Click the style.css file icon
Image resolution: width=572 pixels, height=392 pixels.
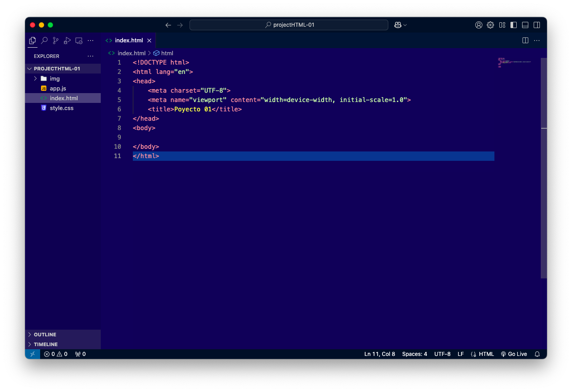tap(44, 108)
